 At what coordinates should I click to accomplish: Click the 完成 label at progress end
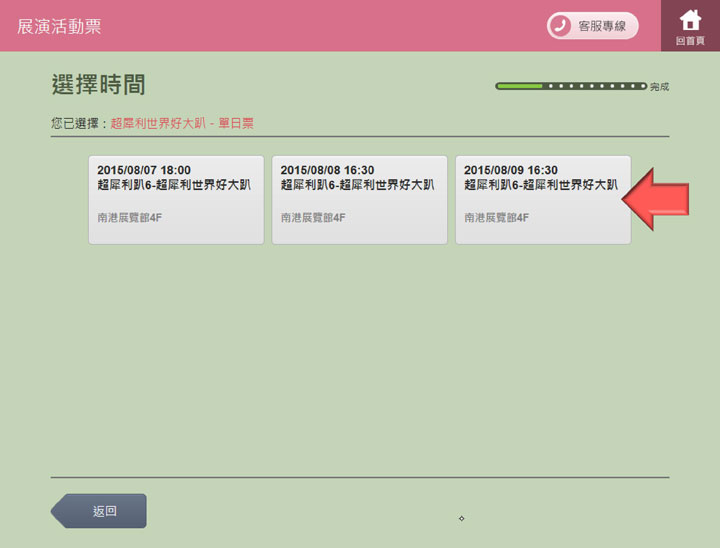coord(659,87)
